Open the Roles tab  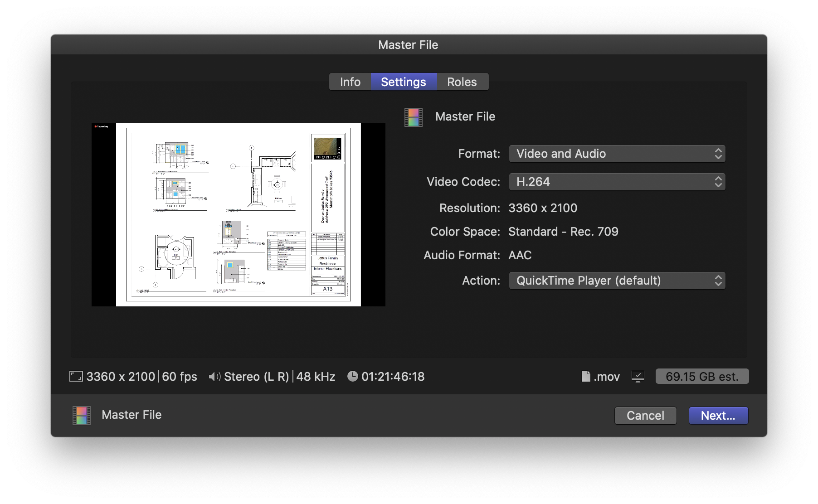tap(462, 82)
